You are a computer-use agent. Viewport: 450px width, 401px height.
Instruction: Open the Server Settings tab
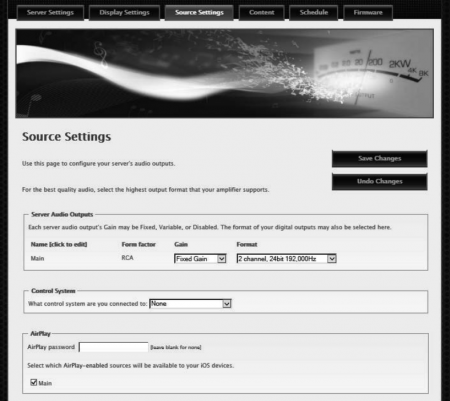pyautogui.click(x=50, y=13)
